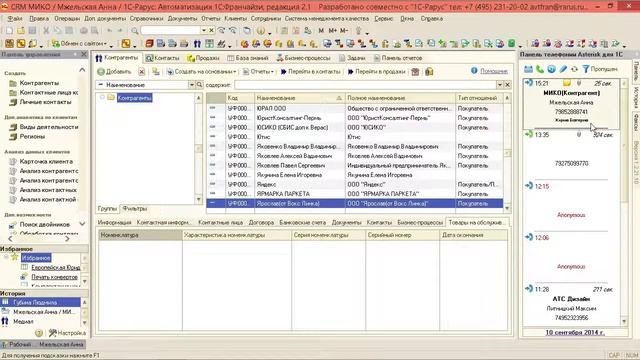Click Печать конвертов in Избранное
The width and height of the screenshot is (640, 360).
(54, 277)
